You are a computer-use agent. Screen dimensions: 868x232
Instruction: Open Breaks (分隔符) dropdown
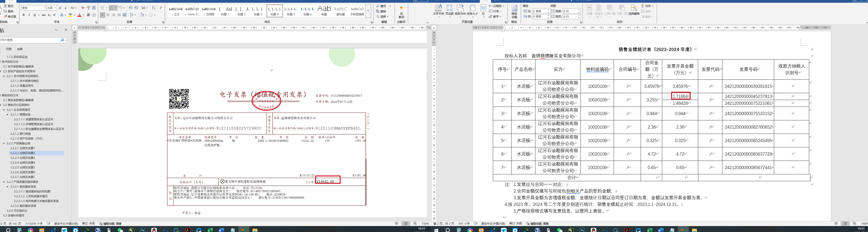coord(496,6)
